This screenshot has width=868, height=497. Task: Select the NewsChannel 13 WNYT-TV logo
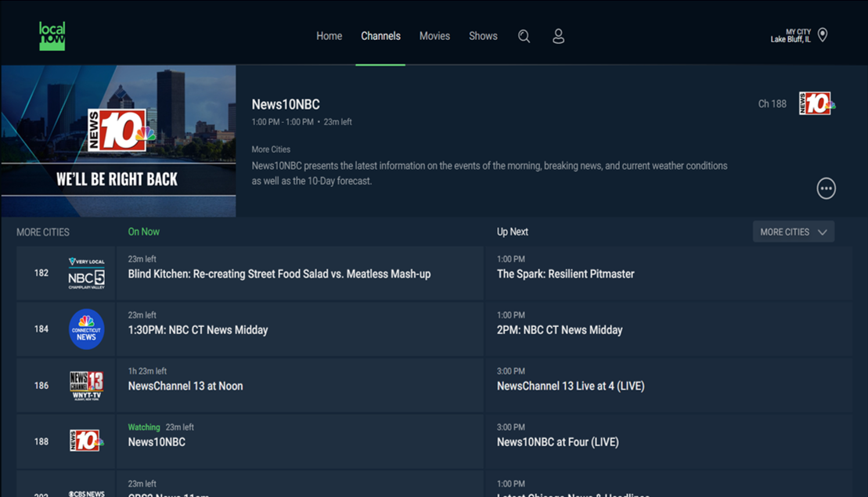coord(86,385)
